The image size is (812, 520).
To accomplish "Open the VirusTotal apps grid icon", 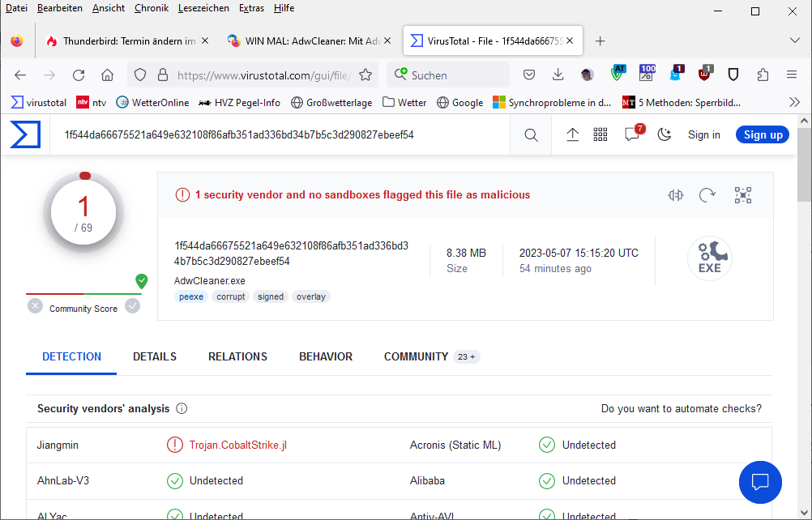I will (600, 135).
